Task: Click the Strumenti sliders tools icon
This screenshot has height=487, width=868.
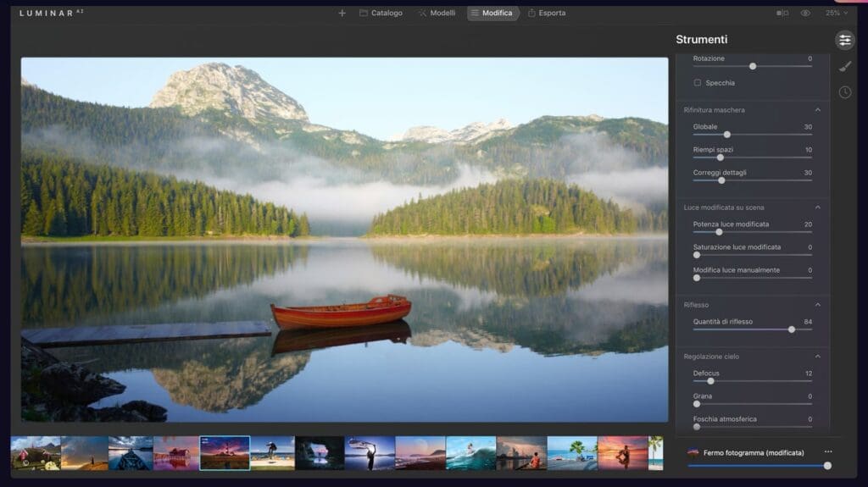Action: [845, 40]
